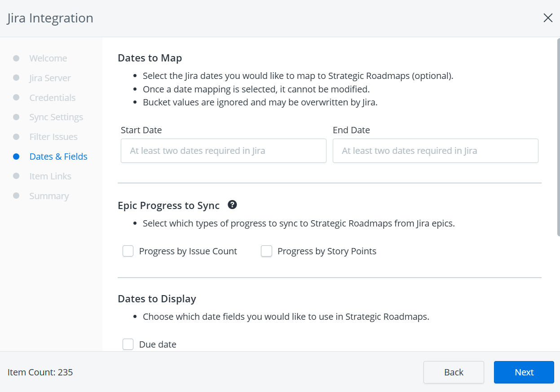Enable Progress by Story Points

tap(266, 251)
